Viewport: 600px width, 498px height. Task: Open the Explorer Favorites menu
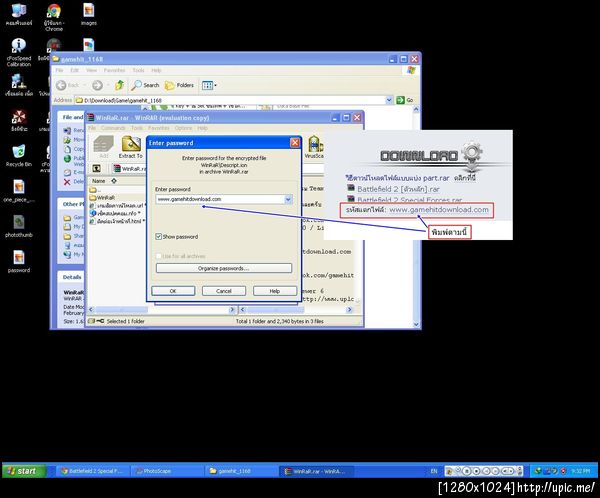click(114, 70)
